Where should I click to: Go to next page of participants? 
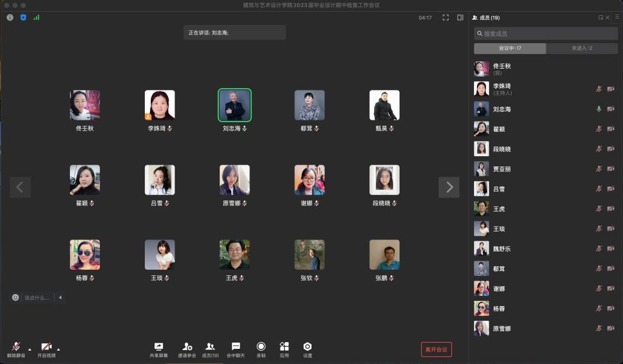point(449,187)
